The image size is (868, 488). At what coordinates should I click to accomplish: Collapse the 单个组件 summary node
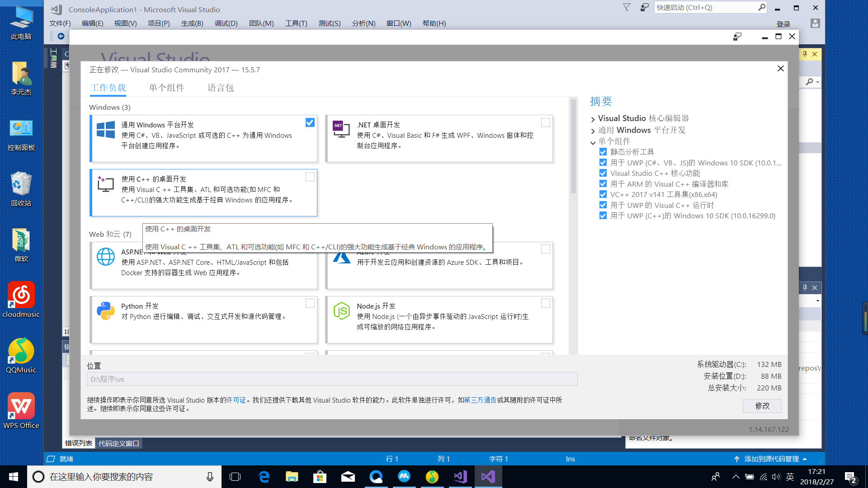pyautogui.click(x=593, y=142)
